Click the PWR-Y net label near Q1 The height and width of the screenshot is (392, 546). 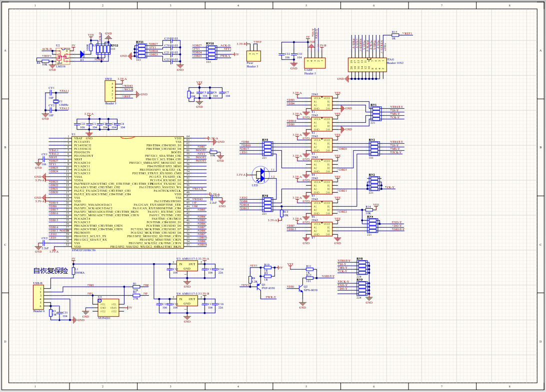[270, 297]
